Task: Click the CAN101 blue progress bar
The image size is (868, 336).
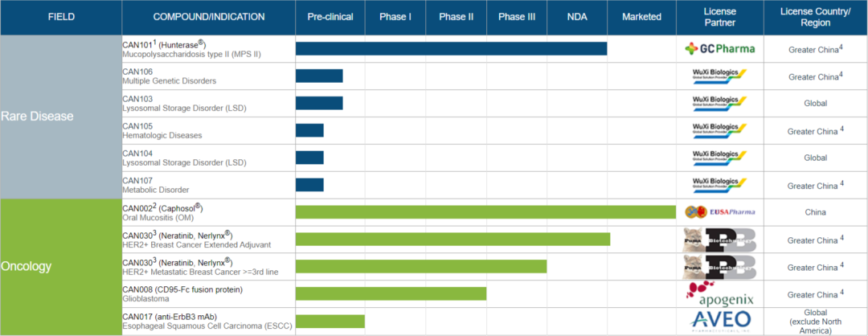Action: [x=451, y=49]
